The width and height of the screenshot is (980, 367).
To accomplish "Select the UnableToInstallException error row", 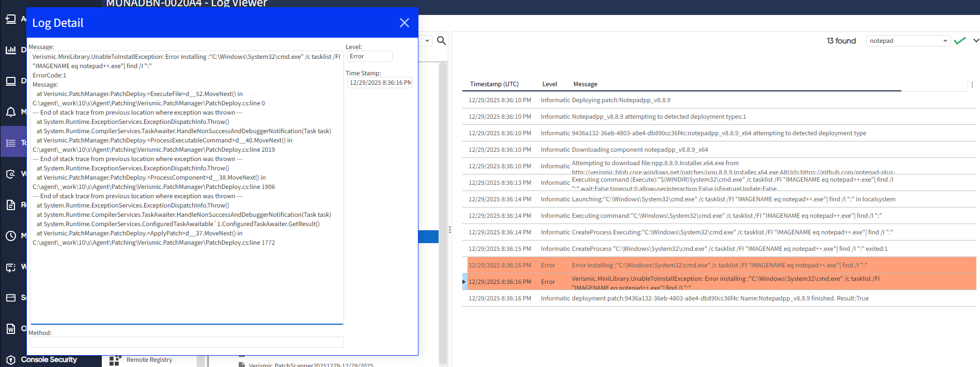I will tap(719, 282).
